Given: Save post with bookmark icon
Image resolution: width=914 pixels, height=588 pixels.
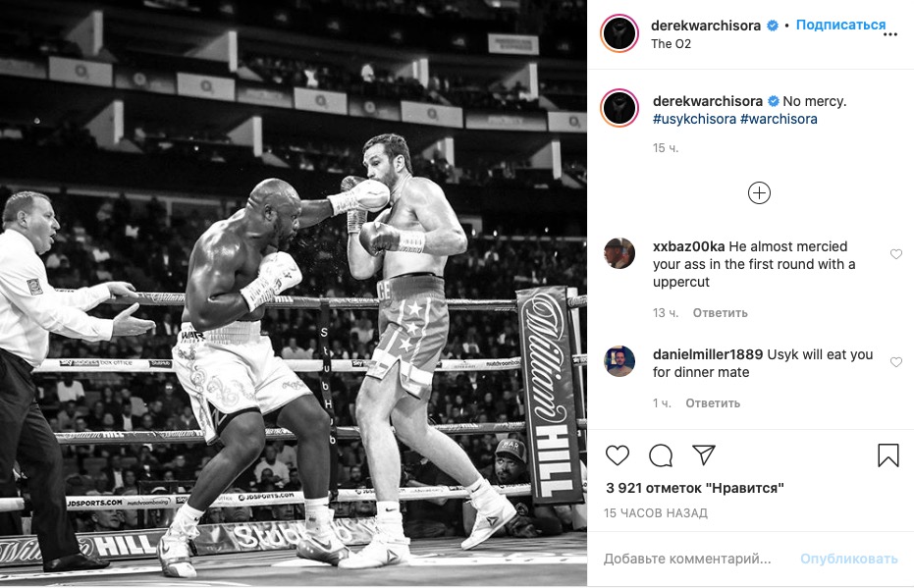Looking at the screenshot, I should point(888,455).
